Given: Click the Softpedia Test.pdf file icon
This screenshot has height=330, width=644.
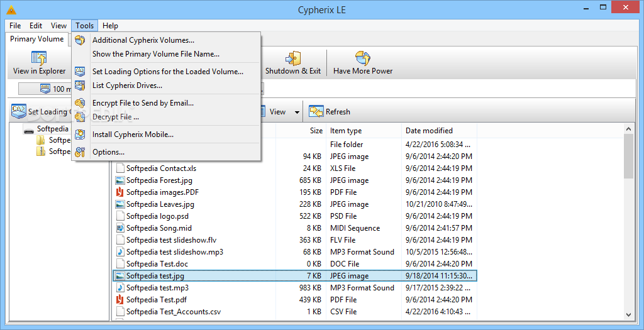Looking at the screenshot, I should tap(120, 300).
